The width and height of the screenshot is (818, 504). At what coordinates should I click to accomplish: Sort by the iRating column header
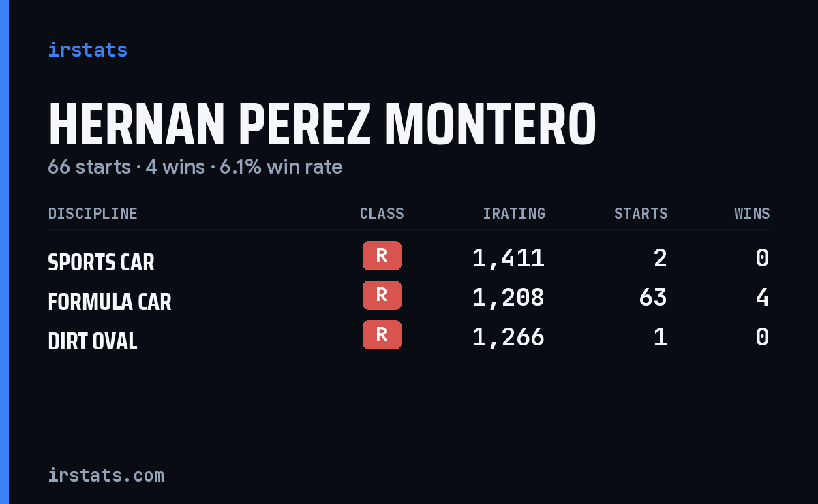[514, 214]
